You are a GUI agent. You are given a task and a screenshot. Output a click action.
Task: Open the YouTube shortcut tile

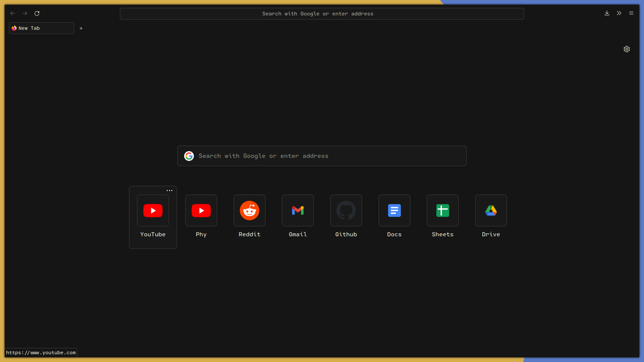[x=153, y=210]
